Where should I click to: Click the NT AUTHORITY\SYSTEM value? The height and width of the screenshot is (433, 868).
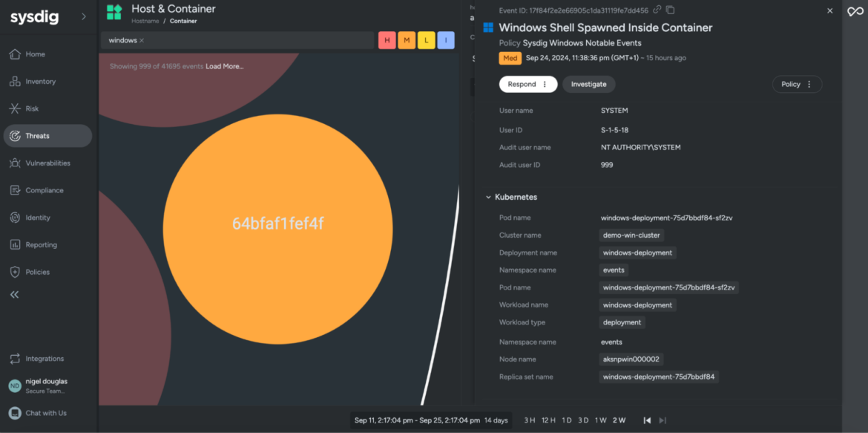coord(641,148)
